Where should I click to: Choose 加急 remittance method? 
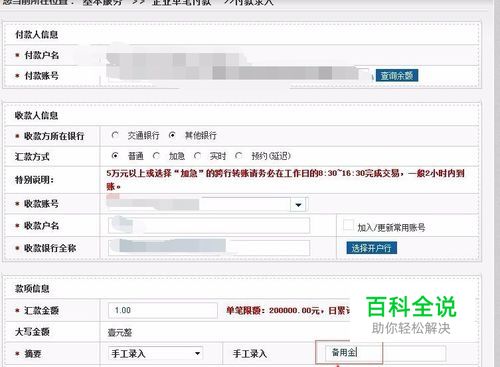156,156
